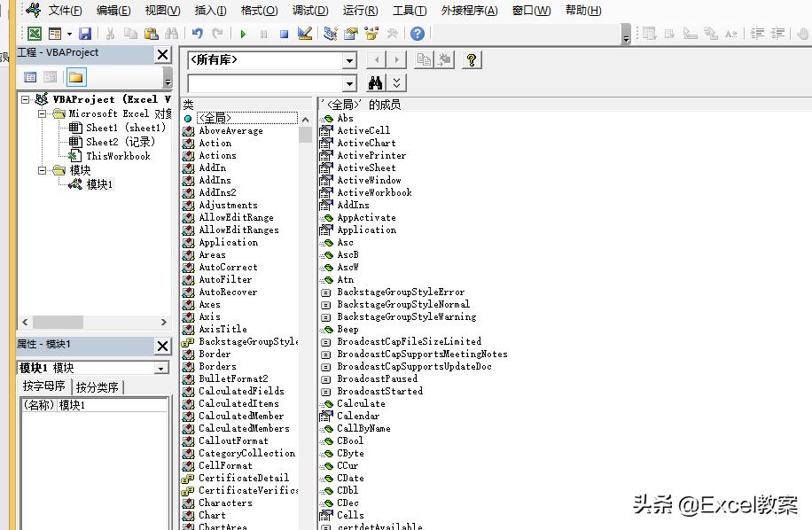Collapse the 模块 folder tree node
Screen dimensions: 812x530
tap(42, 170)
